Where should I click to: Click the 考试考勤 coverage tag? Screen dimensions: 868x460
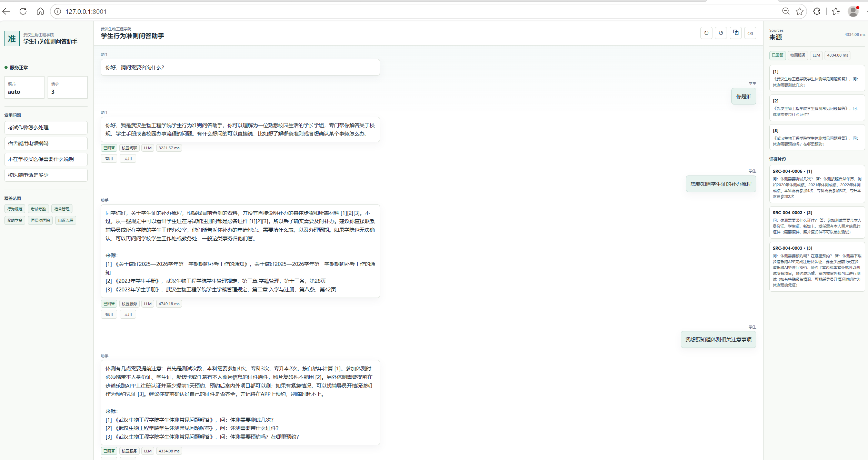pos(38,209)
